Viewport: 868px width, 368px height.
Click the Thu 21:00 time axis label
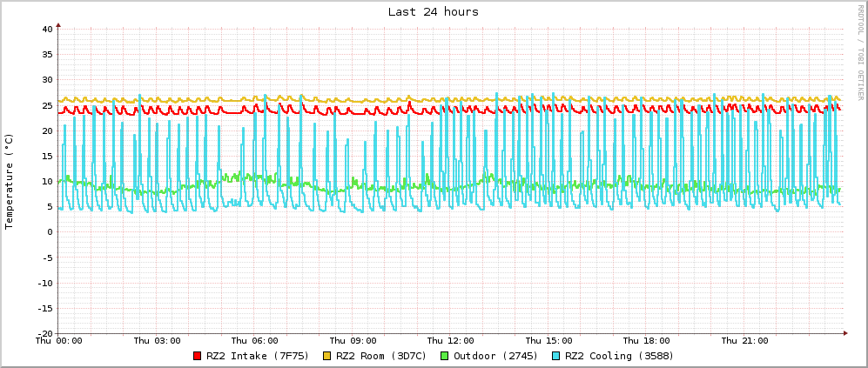coord(744,341)
